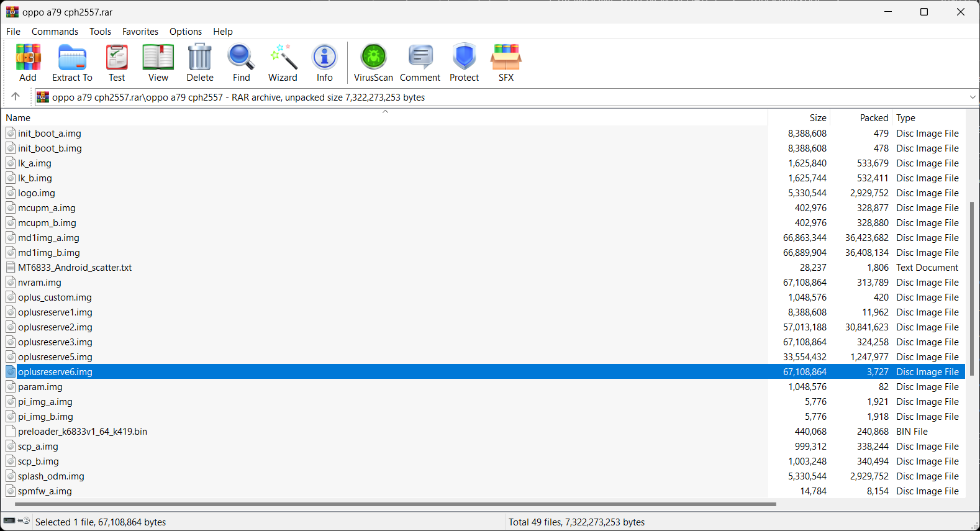Add an archive Comment
980x531 pixels.
[420, 63]
